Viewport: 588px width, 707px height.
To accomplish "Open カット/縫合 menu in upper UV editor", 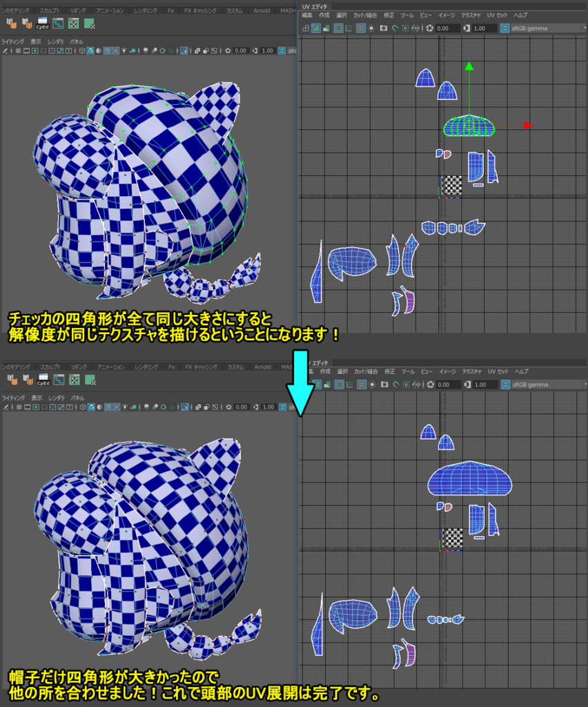I will [365, 15].
